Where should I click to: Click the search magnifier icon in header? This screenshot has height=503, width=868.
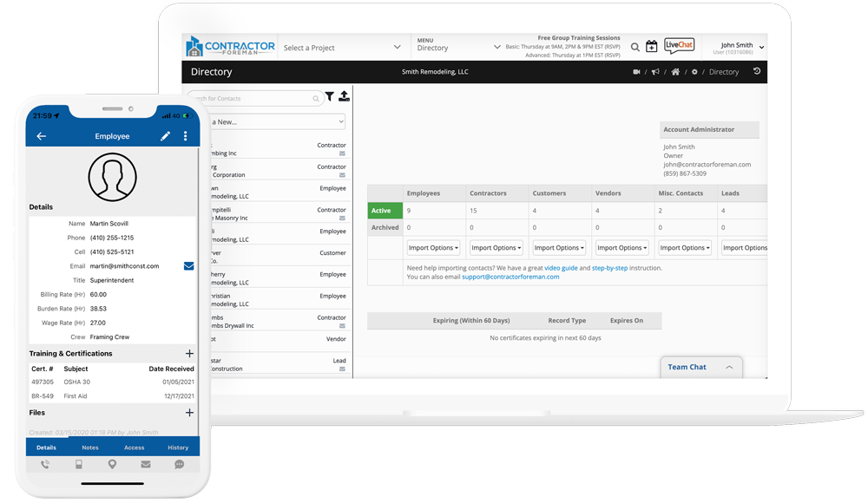point(635,47)
